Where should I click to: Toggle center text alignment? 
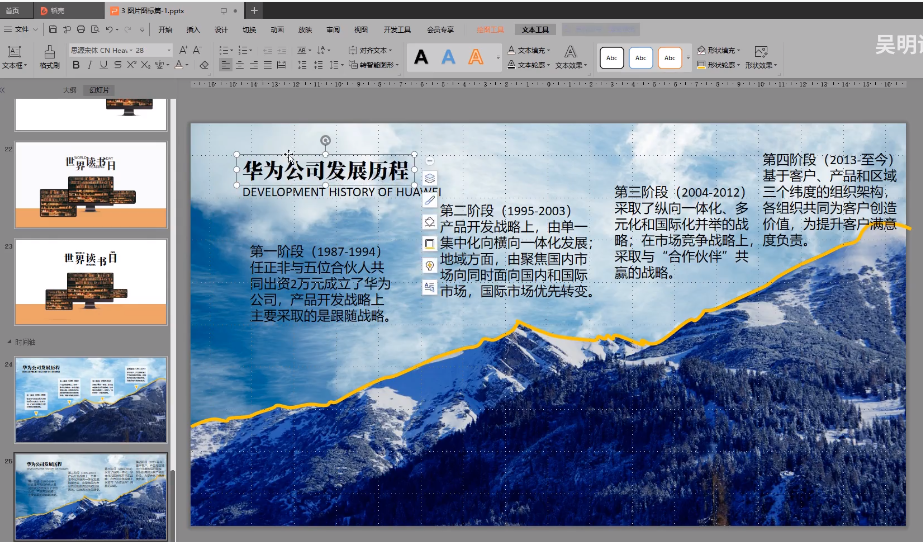click(x=240, y=65)
